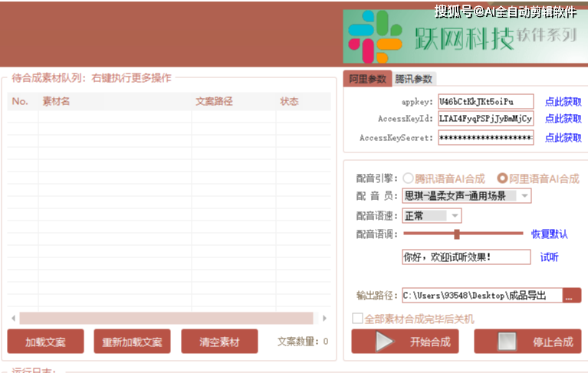This screenshot has height=373, width=588.
Task: Click the 开始合成 button
Action: click(x=405, y=341)
